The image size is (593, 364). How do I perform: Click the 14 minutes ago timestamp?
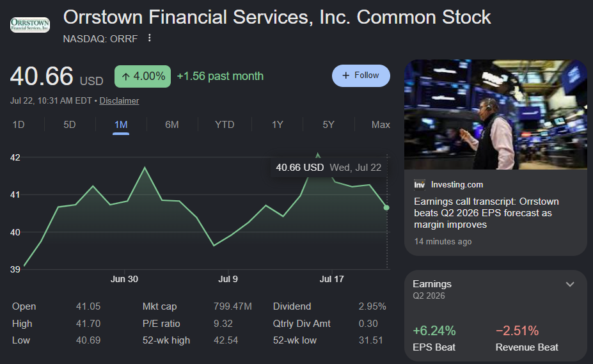[443, 241]
